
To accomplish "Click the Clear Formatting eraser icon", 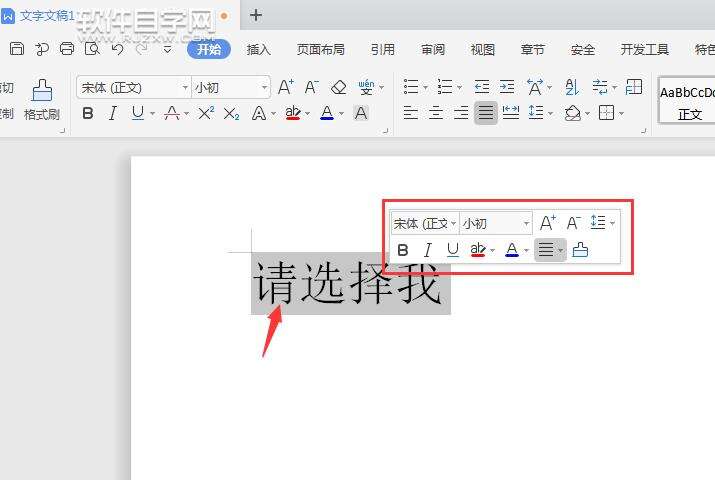I will [338, 87].
